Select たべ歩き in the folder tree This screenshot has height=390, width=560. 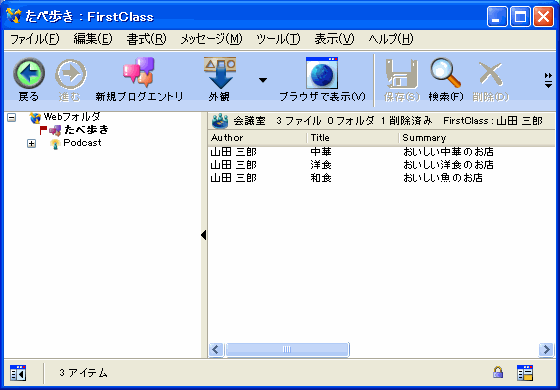[x=86, y=130]
